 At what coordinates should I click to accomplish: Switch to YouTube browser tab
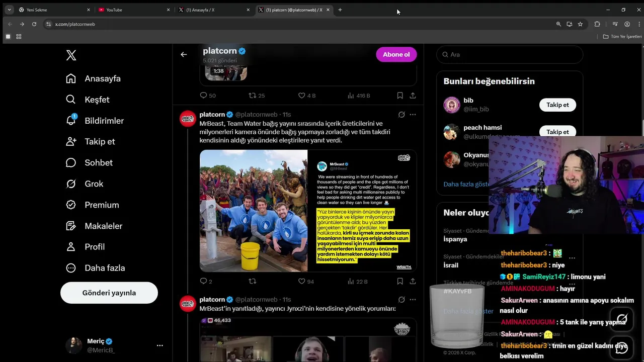tap(134, 10)
